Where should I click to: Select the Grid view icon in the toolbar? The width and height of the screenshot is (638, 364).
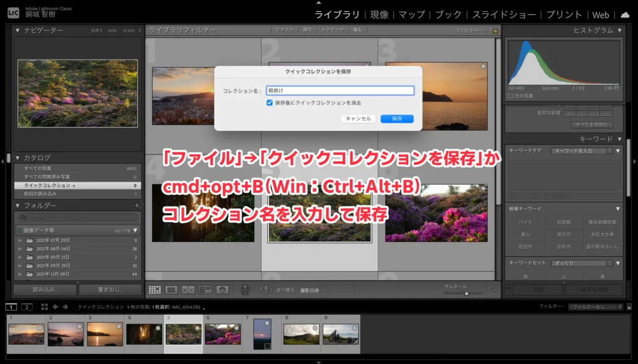[155, 289]
